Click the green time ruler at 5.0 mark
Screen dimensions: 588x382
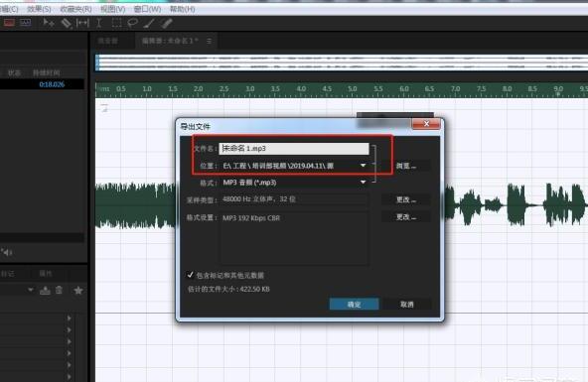[353, 89]
